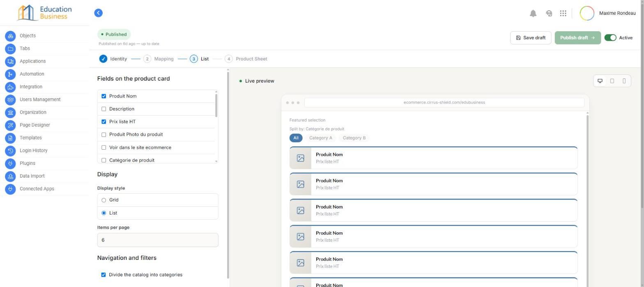Open the Organization building icon
Image resolution: width=644 pixels, height=287 pixels.
click(10, 113)
